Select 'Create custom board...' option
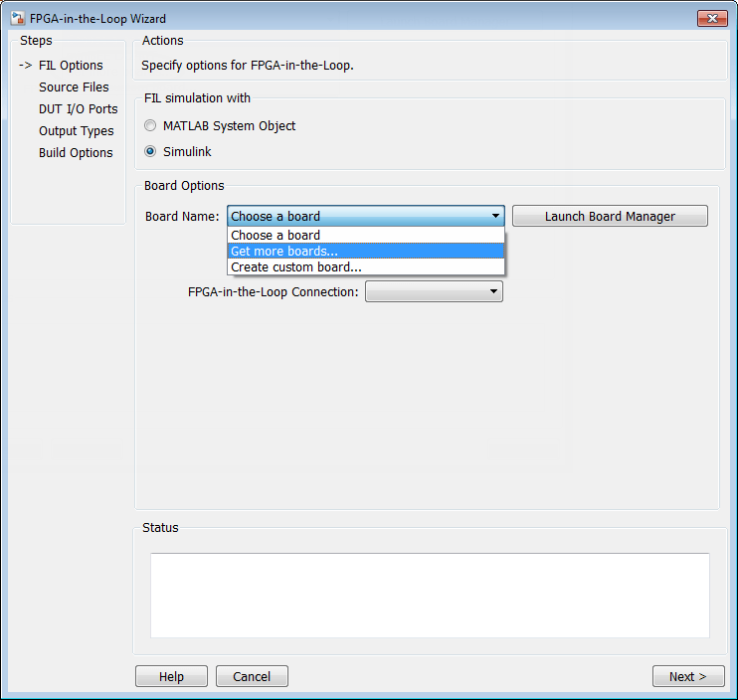Image resolution: width=738 pixels, height=700 pixels. coord(366,266)
